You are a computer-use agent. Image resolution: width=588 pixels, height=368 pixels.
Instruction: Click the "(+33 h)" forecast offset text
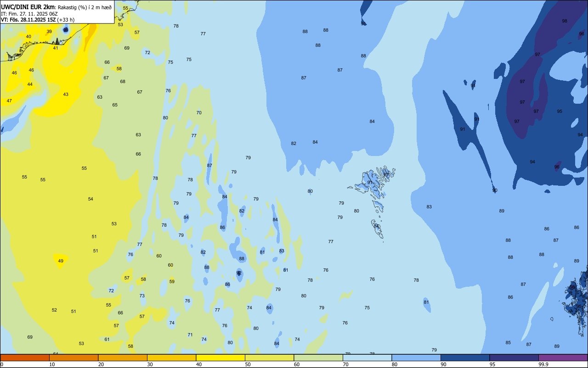[66, 20]
